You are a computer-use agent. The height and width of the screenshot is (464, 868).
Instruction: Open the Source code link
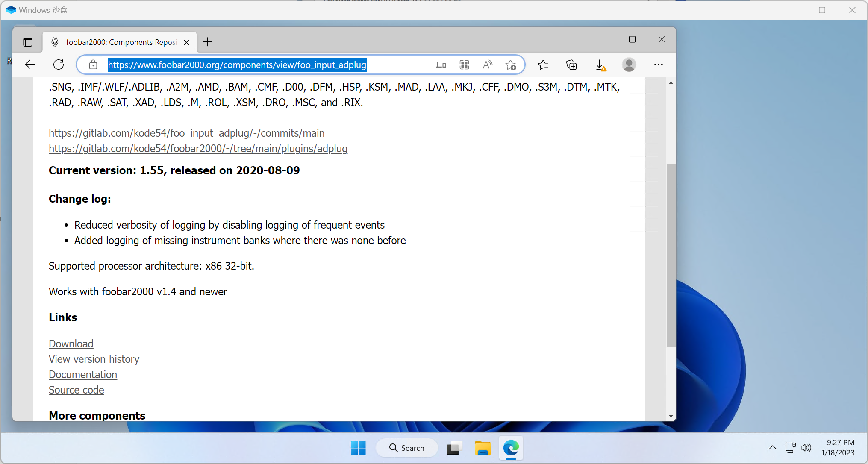click(77, 390)
